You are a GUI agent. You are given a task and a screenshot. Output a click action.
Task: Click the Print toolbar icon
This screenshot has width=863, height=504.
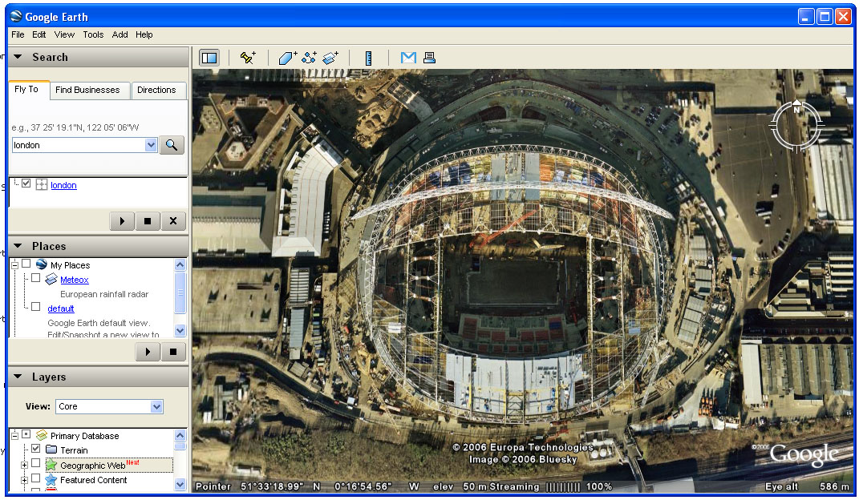click(429, 57)
